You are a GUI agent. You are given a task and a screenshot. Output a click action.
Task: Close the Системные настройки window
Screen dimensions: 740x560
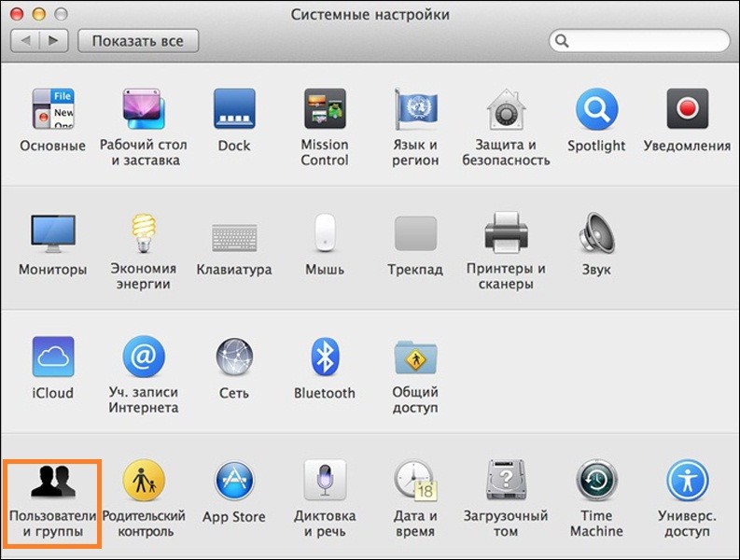[x=17, y=14]
